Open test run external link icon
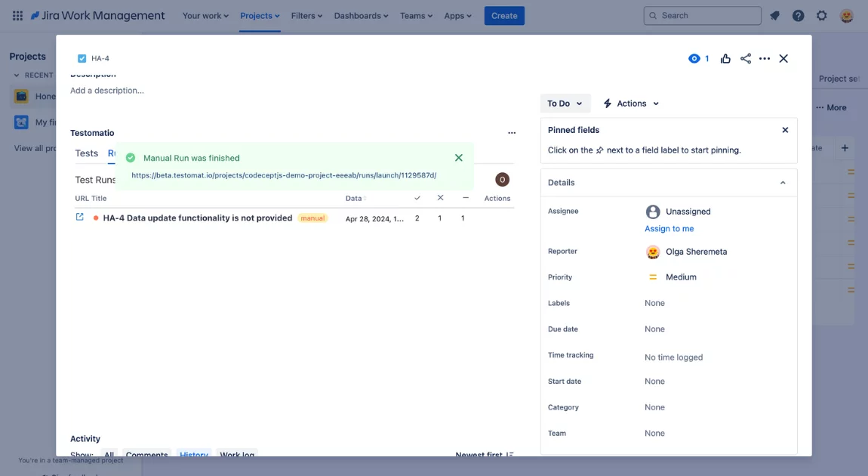This screenshot has height=476, width=868. (x=80, y=218)
